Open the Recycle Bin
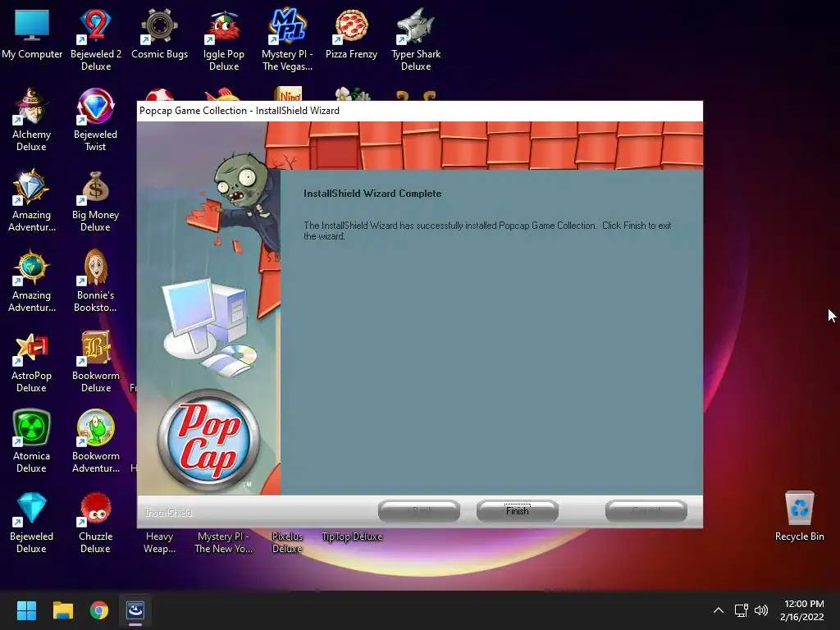The image size is (840, 630). click(799, 516)
